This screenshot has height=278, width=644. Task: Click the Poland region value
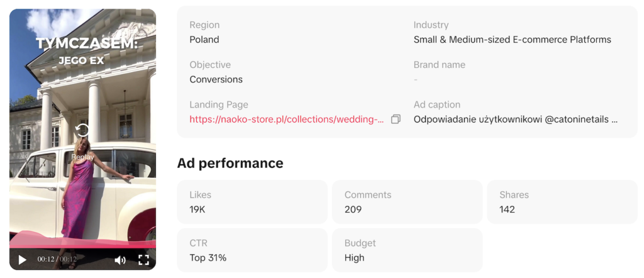[204, 40]
